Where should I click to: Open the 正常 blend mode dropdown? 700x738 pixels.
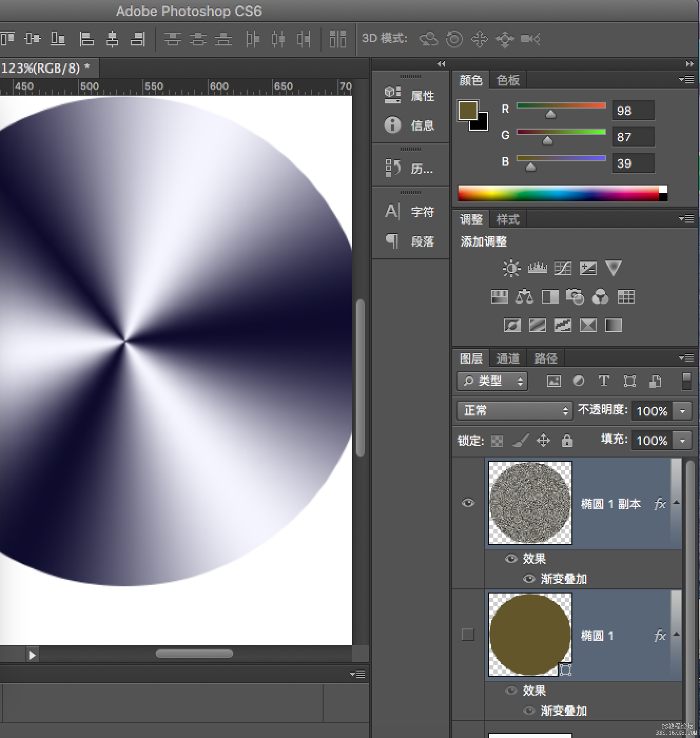pos(514,410)
